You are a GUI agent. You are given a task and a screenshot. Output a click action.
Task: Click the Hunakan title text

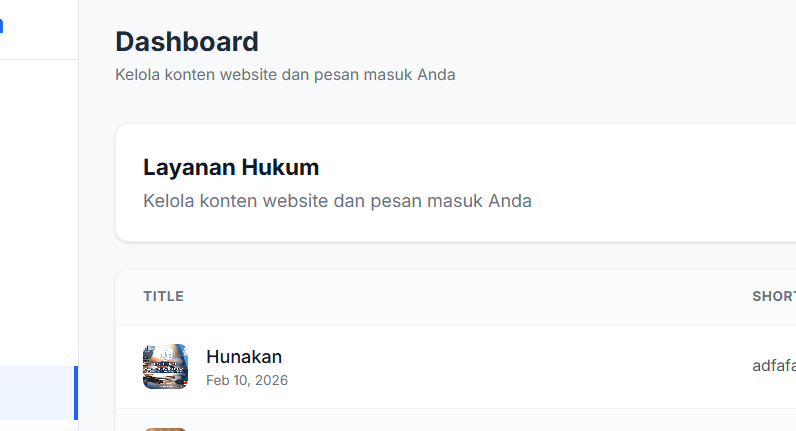click(244, 356)
